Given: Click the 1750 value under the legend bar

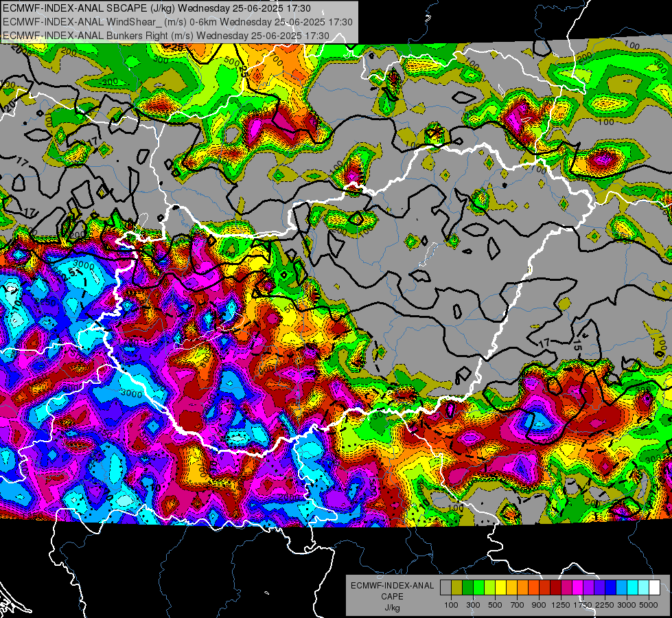Looking at the screenshot, I should point(583,605).
